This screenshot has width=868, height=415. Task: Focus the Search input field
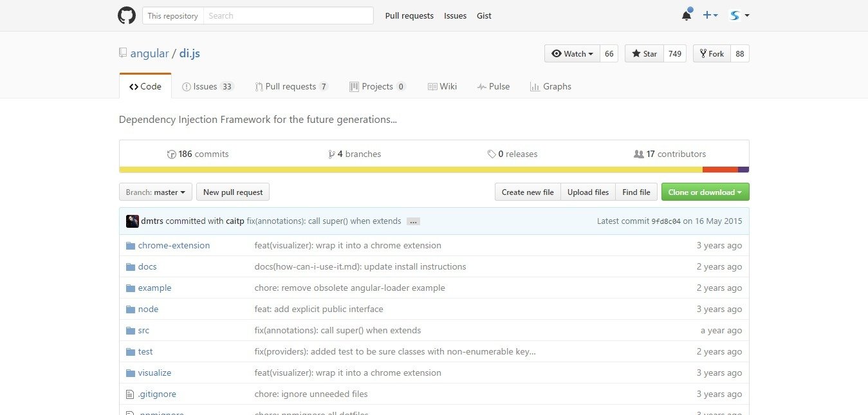(288, 15)
